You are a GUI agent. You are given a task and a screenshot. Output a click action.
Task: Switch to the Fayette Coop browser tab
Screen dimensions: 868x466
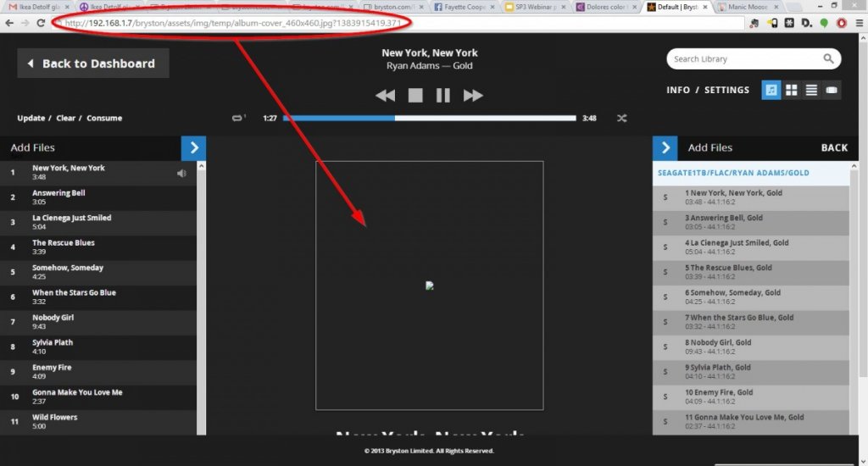click(x=464, y=7)
